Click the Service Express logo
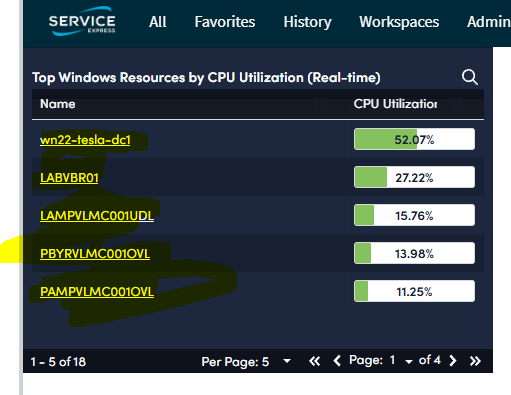 (x=82, y=22)
